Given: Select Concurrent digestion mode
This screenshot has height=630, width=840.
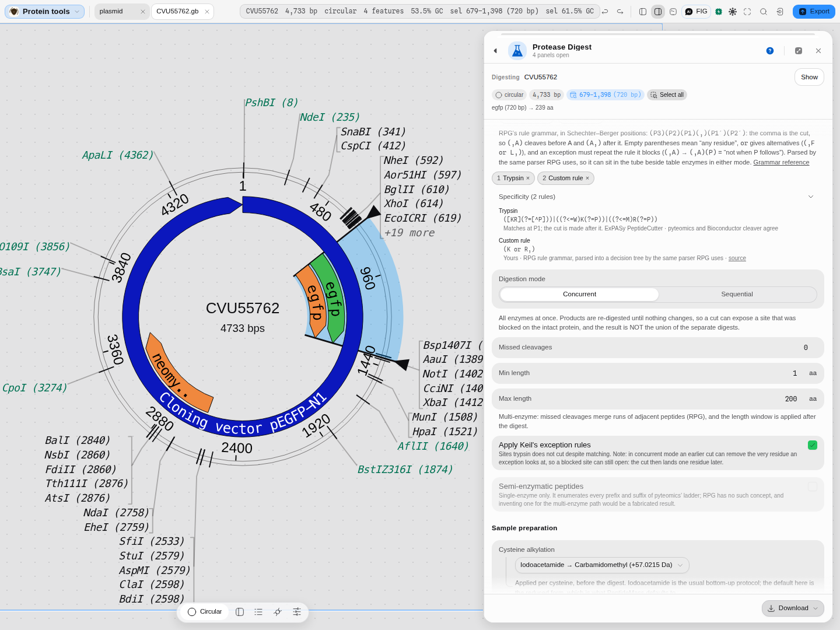Looking at the screenshot, I should pyautogui.click(x=579, y=295).
